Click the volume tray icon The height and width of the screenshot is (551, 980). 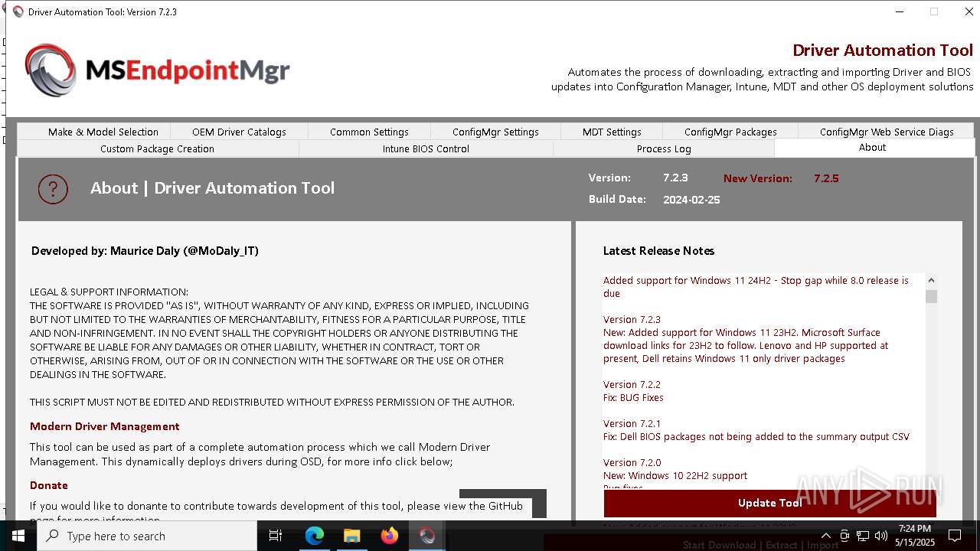[x=881, y=536]
